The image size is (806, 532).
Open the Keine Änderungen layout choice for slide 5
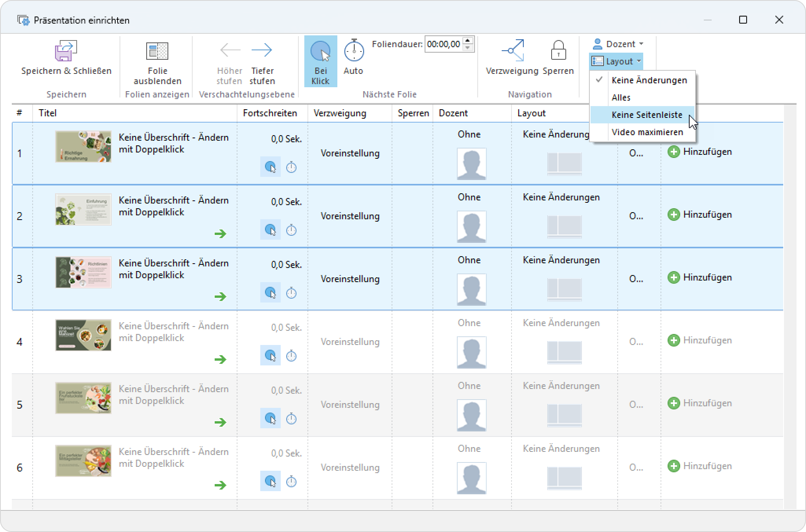[x=561, y=386]
